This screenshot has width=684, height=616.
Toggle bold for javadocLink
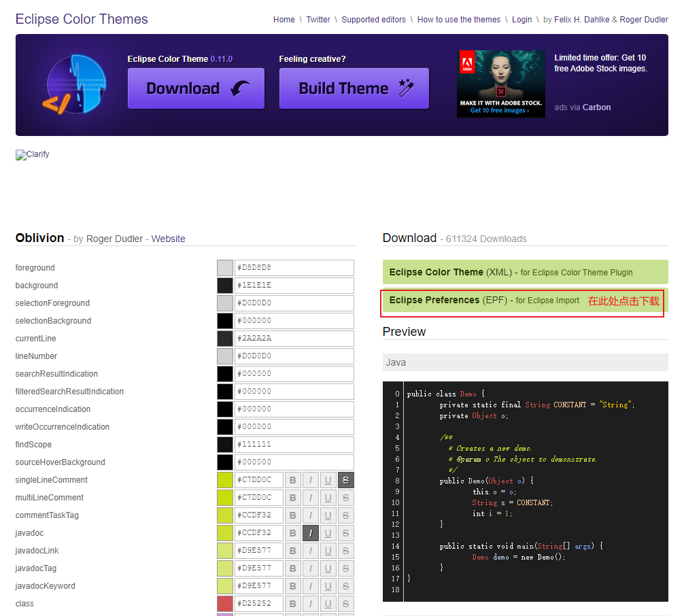pos(293,551)
